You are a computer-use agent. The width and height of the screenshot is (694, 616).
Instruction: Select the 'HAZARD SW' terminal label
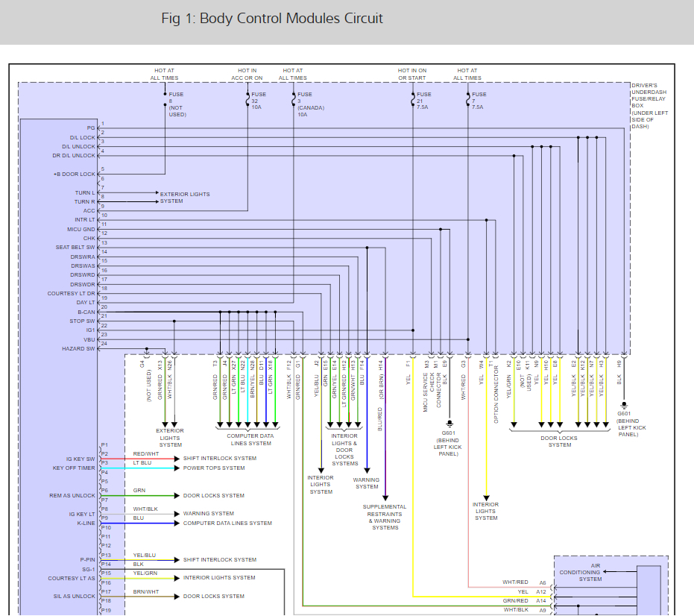click(x=78, y=348)
